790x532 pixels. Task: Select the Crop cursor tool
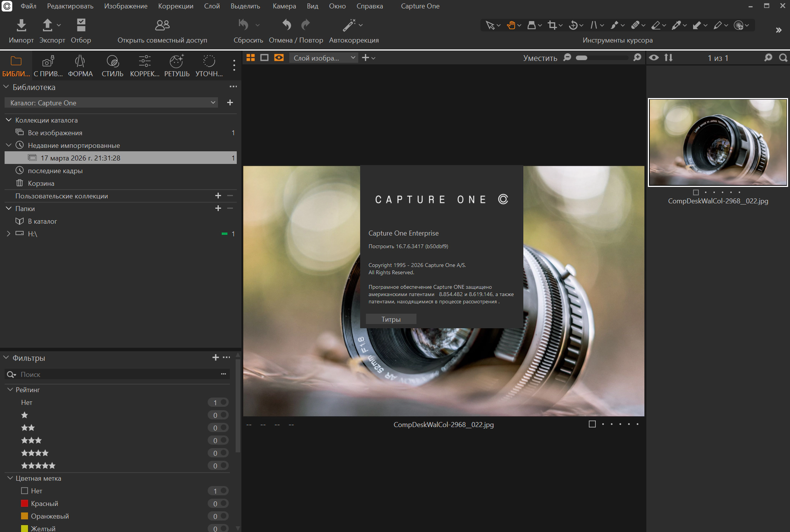pos(552,25)
